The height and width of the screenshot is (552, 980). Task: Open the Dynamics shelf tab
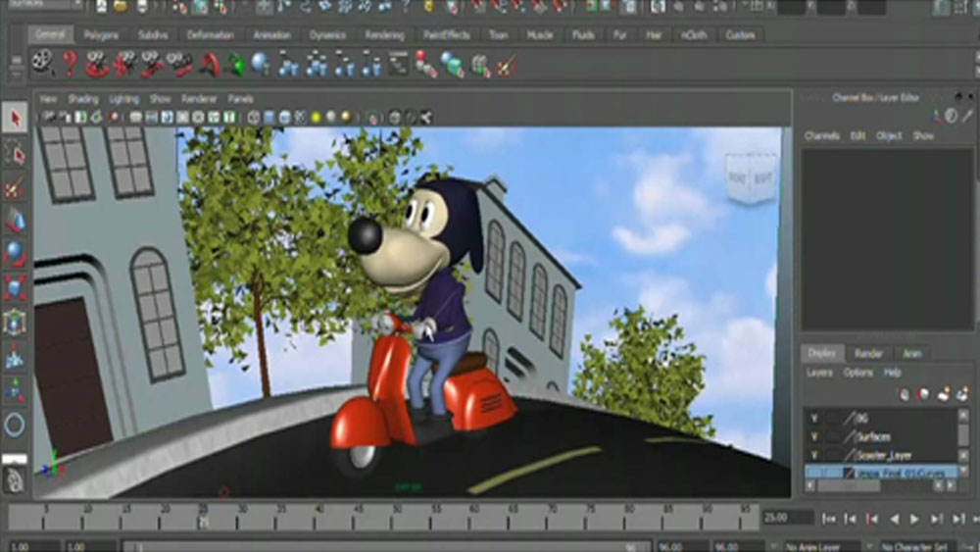[327, 35]
